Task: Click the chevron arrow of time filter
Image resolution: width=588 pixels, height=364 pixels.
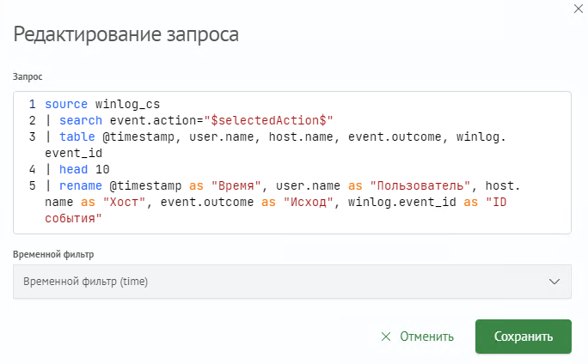Action: point(554,282)
